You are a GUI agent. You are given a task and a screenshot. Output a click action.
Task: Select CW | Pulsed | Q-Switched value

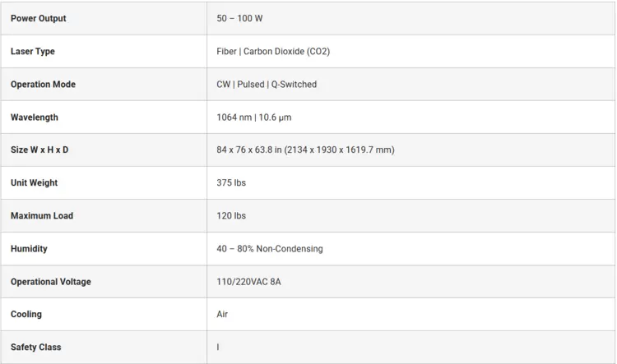pyautogui.click(x=267, y=85)
